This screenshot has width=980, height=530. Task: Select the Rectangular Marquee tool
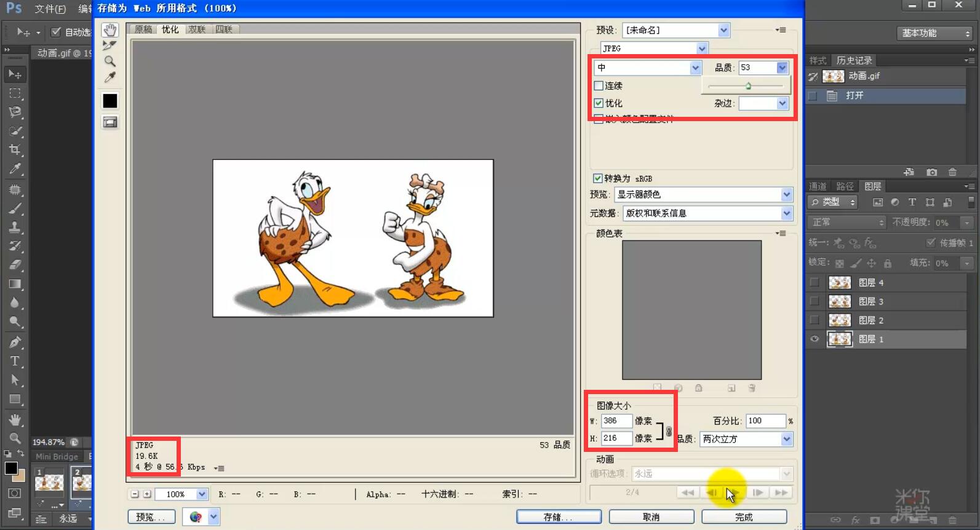[15, 93]
